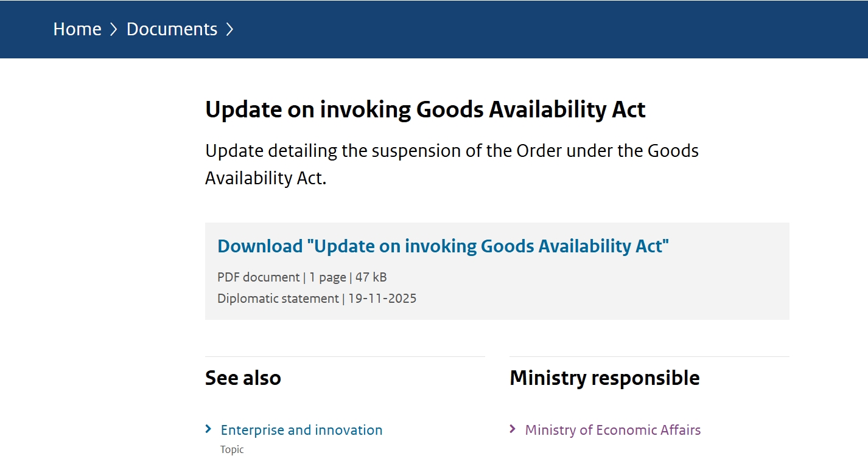Open the Documents breadcrumb link
This screenshot has width=868, height=467.
pyautogui.click(x=172, y=29)
